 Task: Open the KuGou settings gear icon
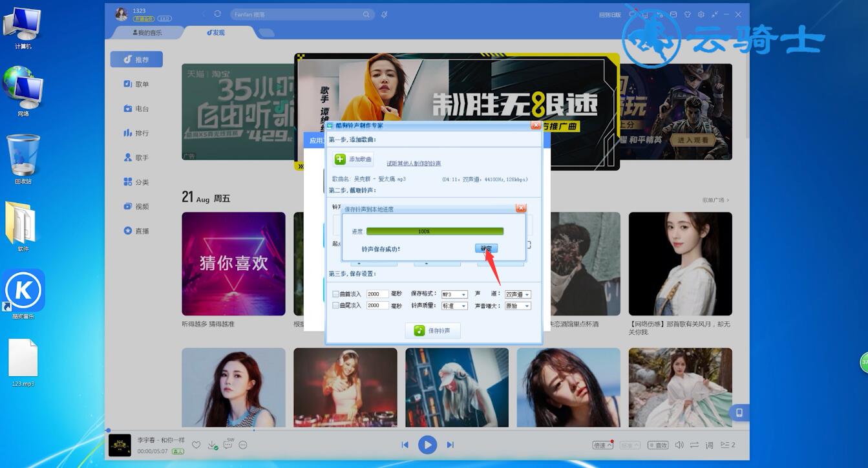click(x=701, y=14)
